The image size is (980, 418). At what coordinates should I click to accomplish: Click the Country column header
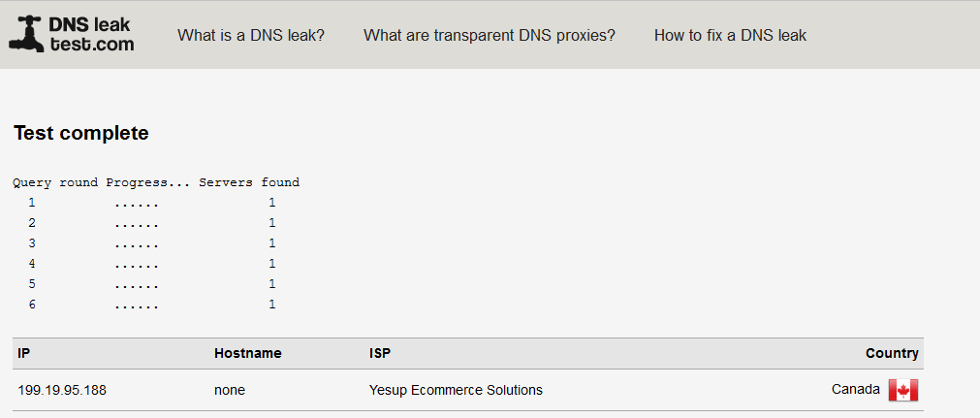click(892, 353)
